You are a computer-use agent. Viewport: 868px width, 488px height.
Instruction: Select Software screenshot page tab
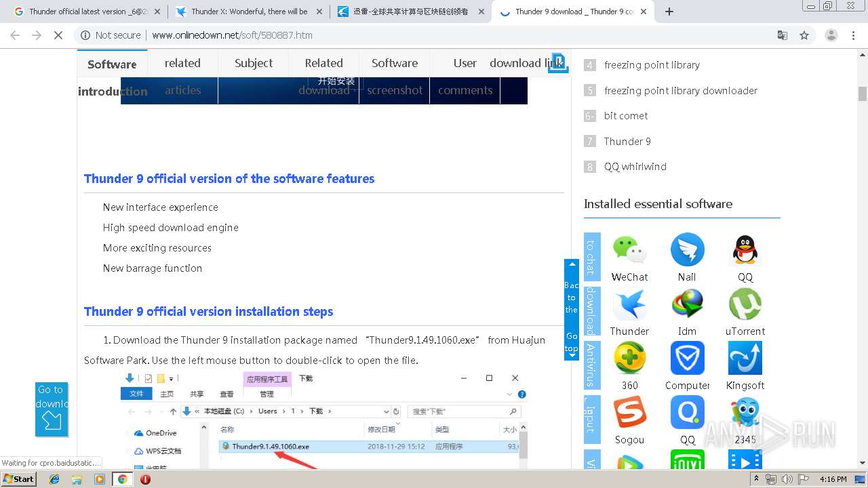[395, 77]
